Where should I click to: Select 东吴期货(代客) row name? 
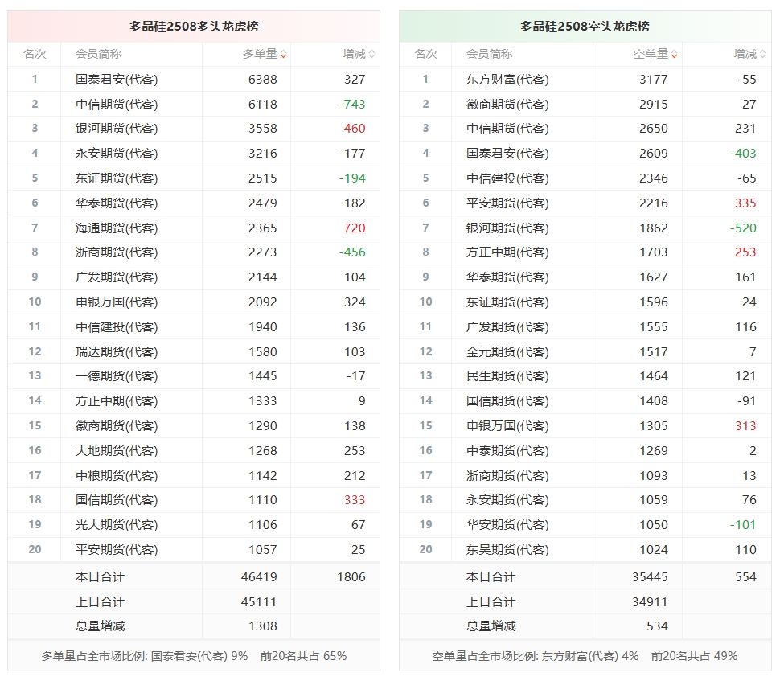[x=507, y=550]
